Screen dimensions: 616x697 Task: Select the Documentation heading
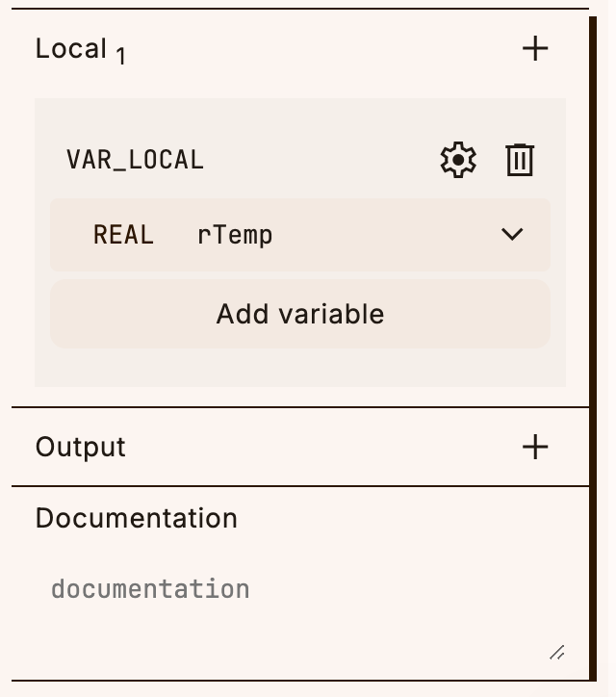(136, 518)
